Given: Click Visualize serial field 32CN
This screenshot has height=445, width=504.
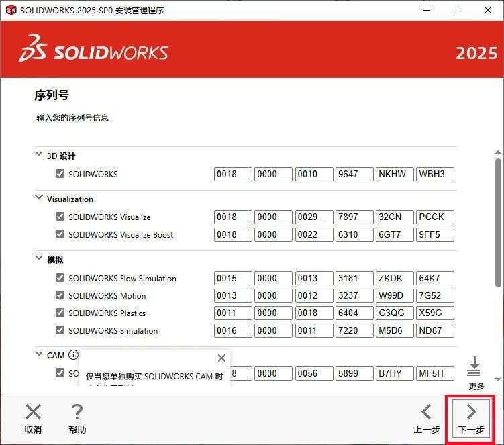Looking at the screenshot, I should [x=395, y=217].
